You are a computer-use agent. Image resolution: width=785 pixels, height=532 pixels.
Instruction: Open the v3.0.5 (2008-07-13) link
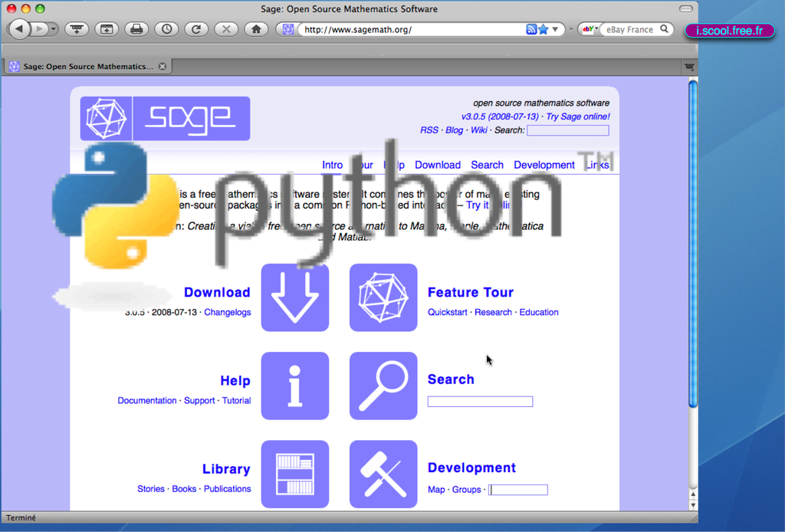[500, 117]
